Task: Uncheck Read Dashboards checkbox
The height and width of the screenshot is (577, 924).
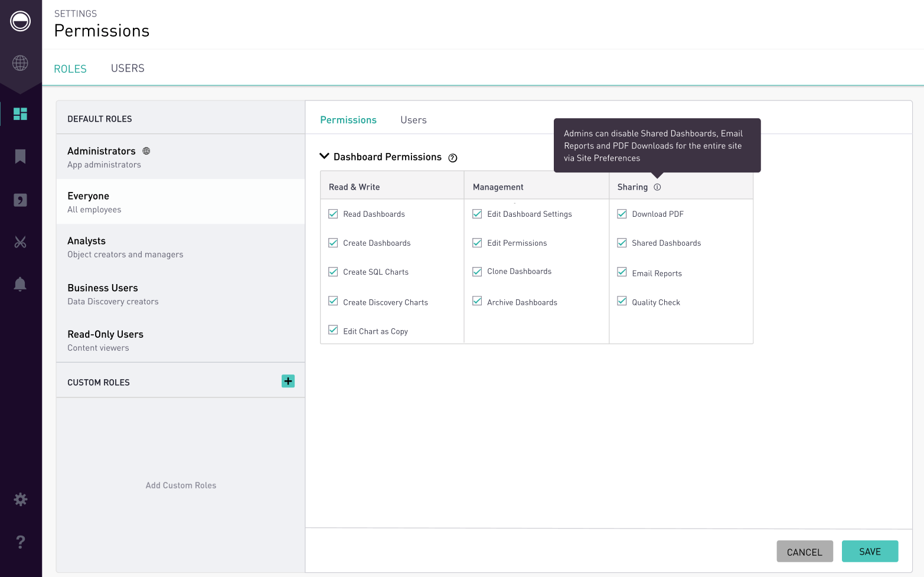Action: [x=333, y=214]
